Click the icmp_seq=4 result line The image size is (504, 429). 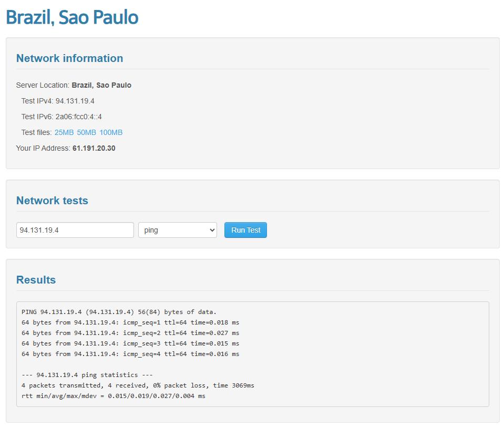pyautogui.click(x=130, y=354)
